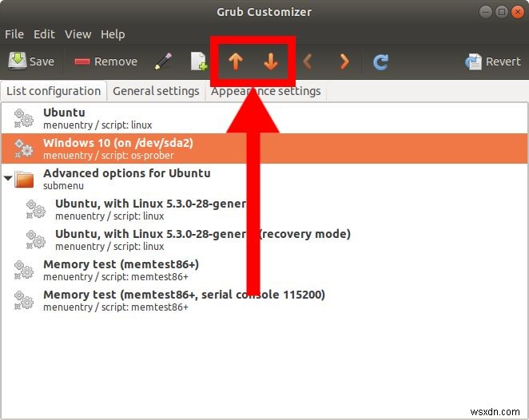Click 'submenu' label under Advanced options

(63, 186)
